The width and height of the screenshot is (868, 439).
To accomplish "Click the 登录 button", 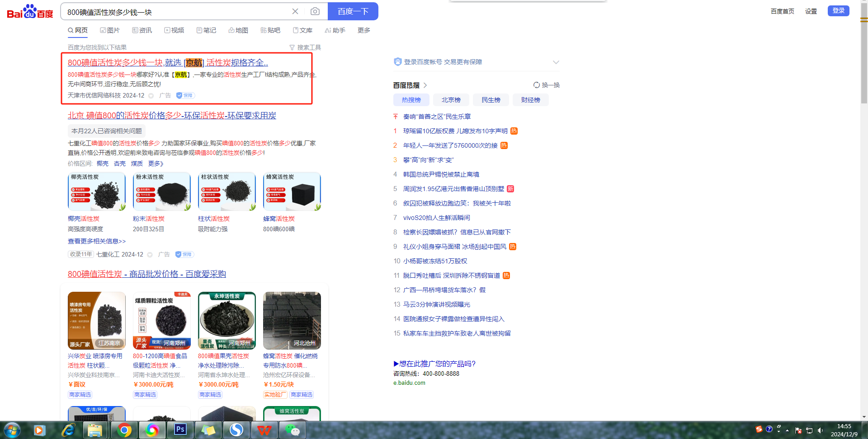I will click(839, 11).
